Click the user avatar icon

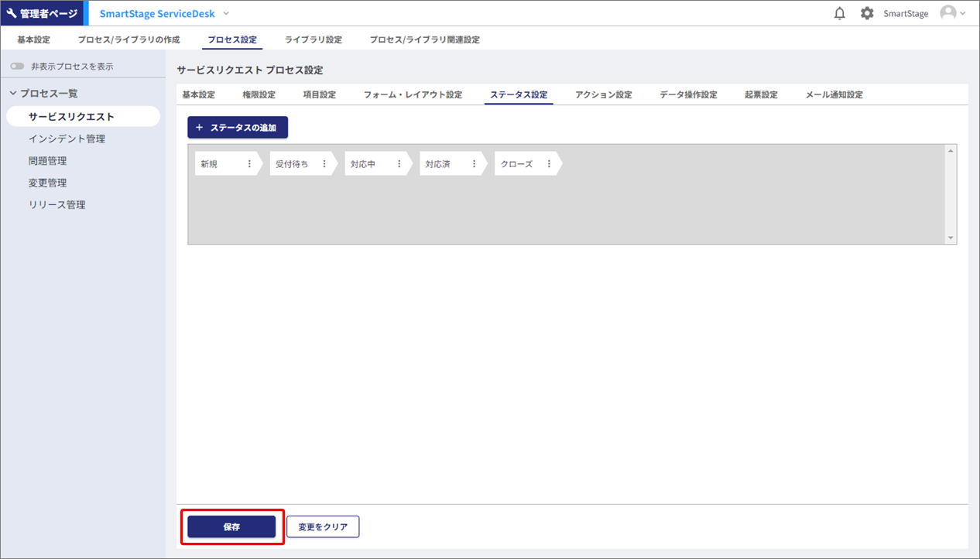click(947, 13)
